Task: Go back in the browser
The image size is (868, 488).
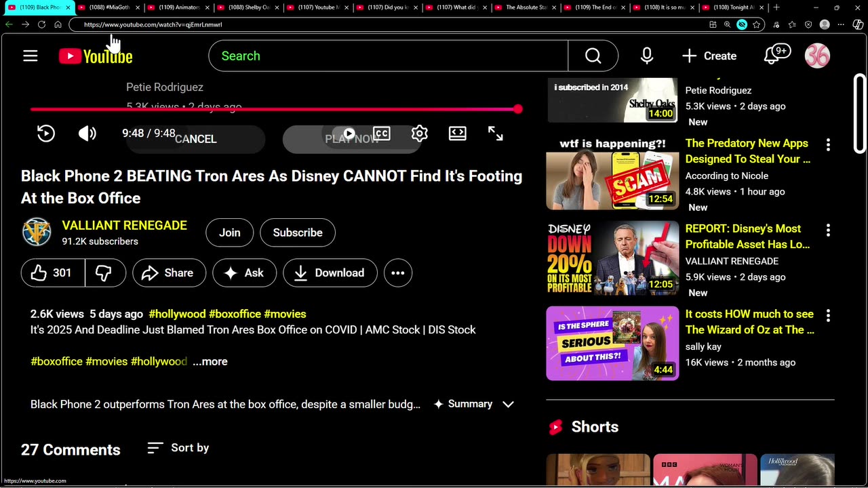Action: coord(9,24)
